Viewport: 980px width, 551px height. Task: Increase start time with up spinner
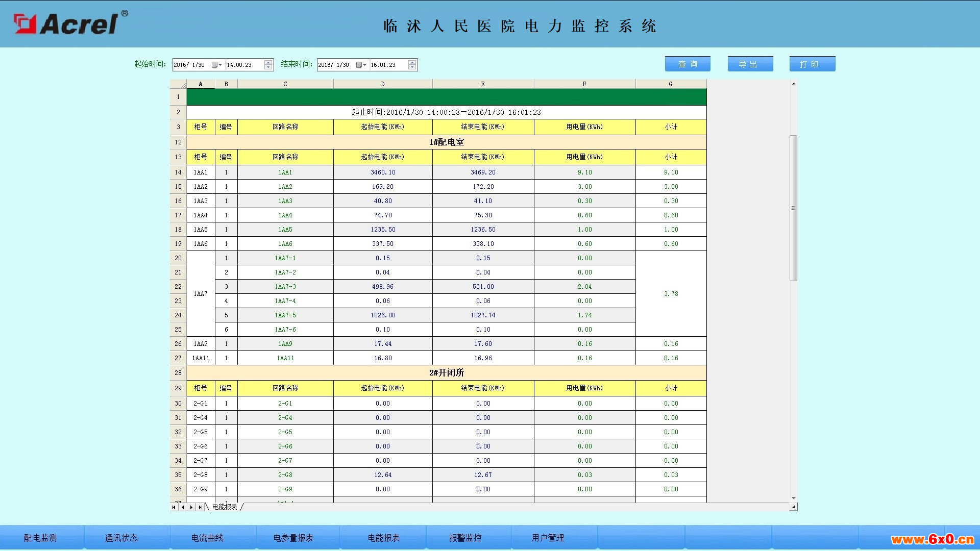(x=268, y=62)
